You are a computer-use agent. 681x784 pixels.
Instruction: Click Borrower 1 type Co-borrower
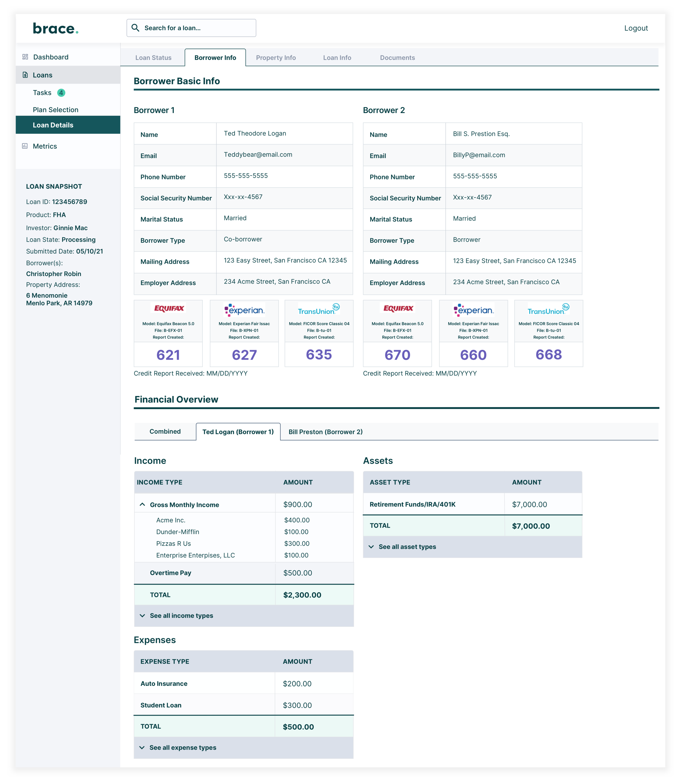pos(243,239)
